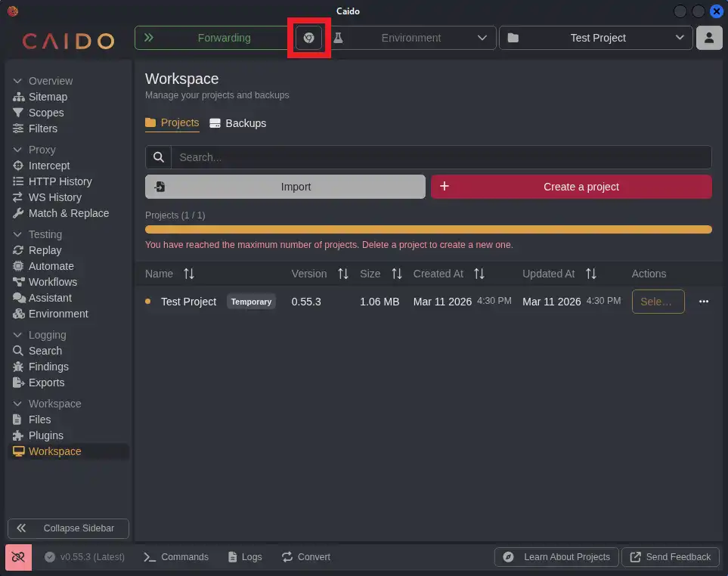Viewport: 728px width, 576px height.
Task: Click the yellow projects usage bar
Action: pos(428,230)
